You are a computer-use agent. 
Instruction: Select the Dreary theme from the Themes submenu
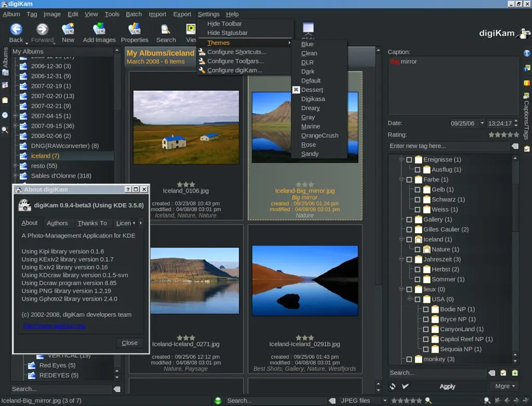point(310,108)
